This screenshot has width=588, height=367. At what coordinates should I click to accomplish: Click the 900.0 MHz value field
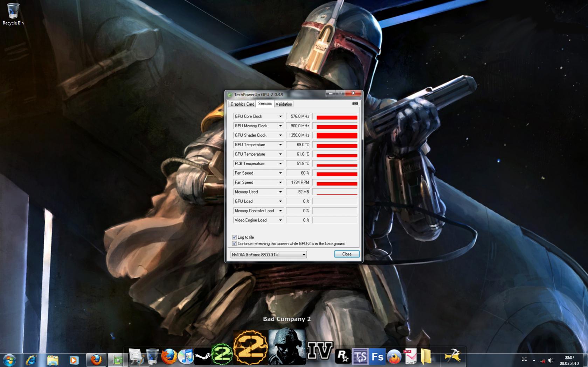point(298,126)
